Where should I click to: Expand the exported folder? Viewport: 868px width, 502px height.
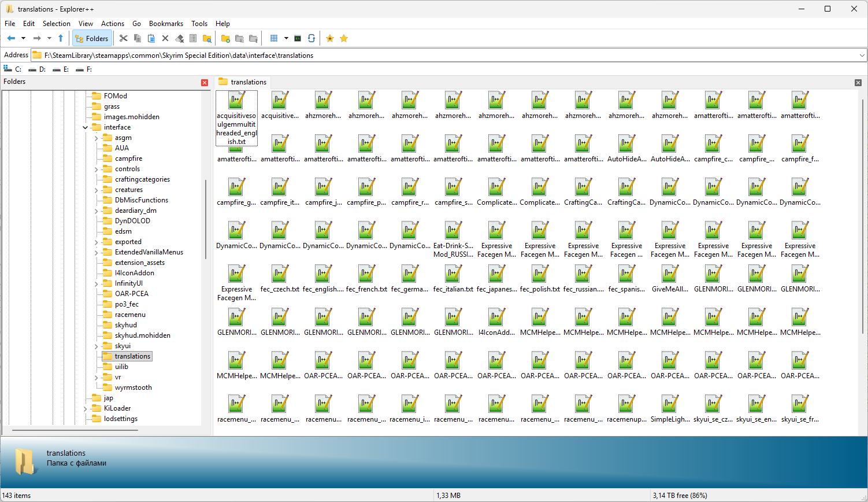pos(96,242)
